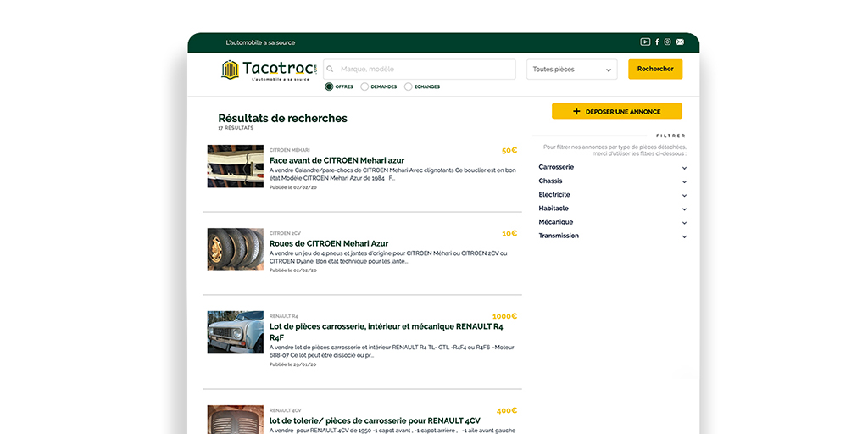Image resolution: width=868 pixels, height=434 pixels.
Task: Click the 10€ price
Action: pyautogui.click(x=509, y=234)
